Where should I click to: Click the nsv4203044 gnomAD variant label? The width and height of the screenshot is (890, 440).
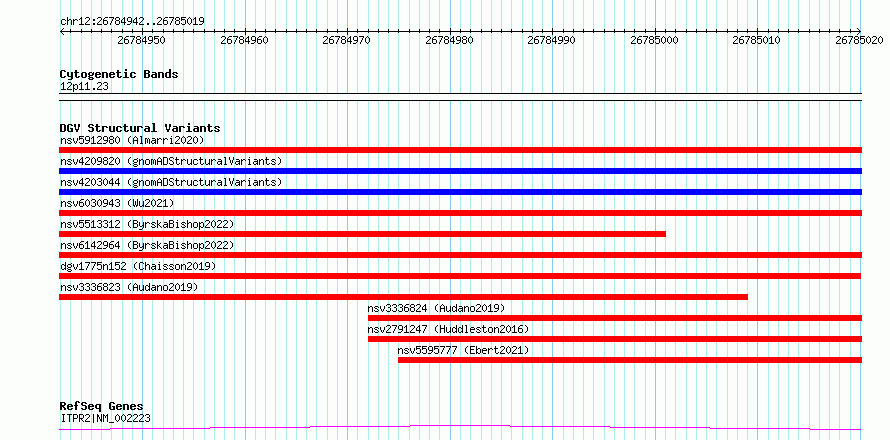pyautogui.click(x=171, y=182)
